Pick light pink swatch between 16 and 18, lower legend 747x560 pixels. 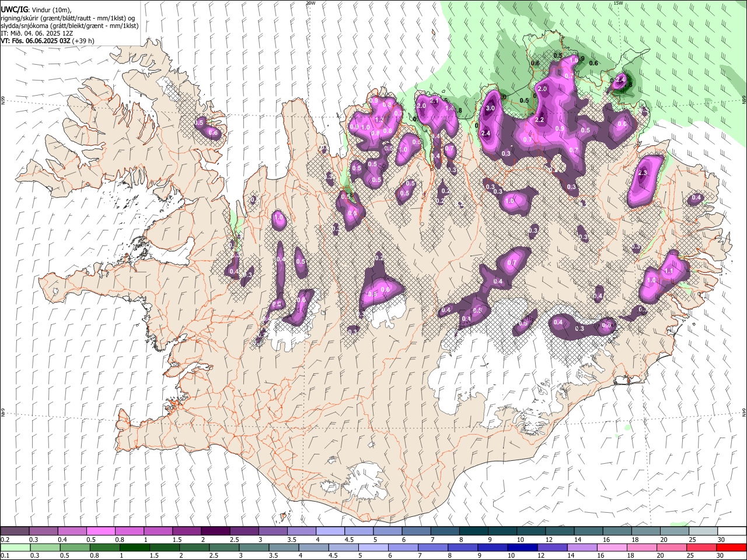tap(612, 548)
